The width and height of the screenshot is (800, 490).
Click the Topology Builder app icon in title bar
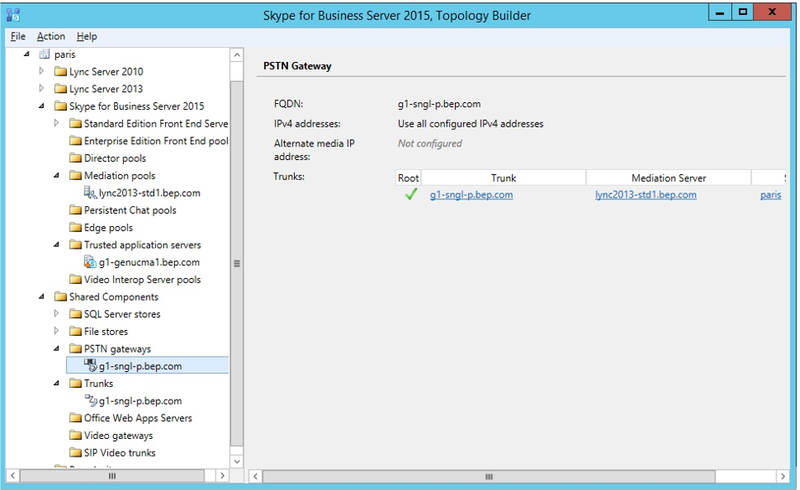pyautogui.click(x=13, y=15)
